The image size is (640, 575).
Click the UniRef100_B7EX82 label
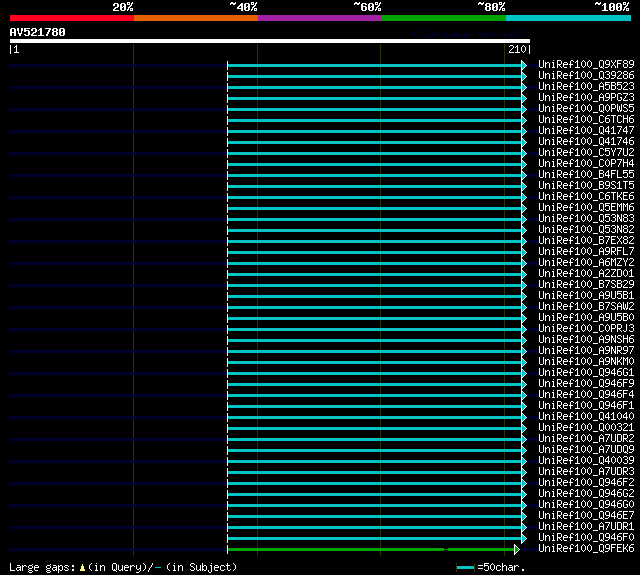point(586,241)
